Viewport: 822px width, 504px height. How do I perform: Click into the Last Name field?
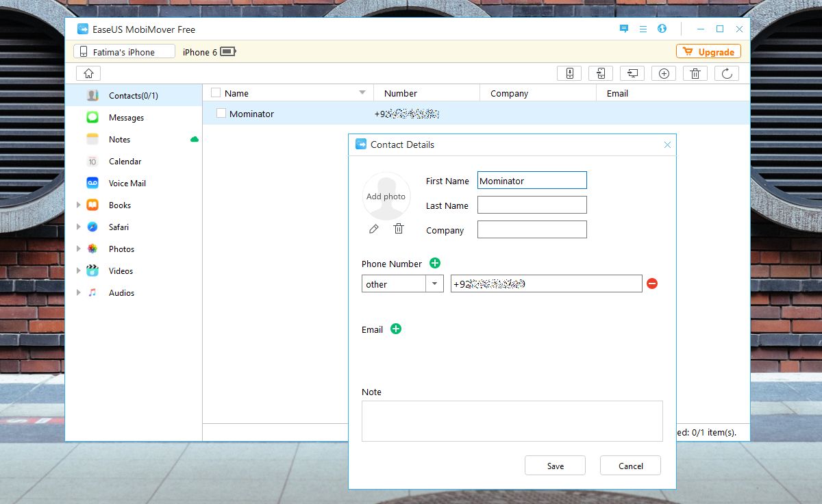[x=532, y=205]
